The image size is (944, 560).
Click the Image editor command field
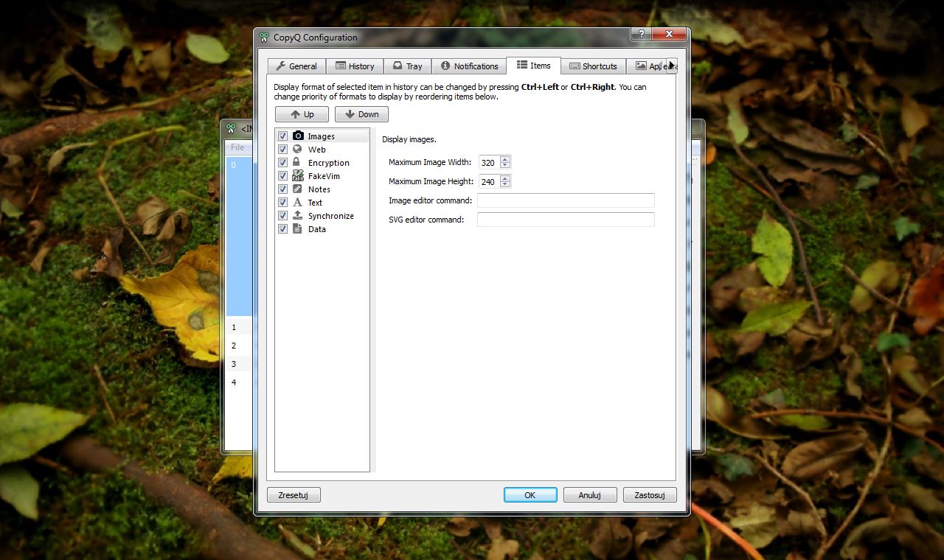pos(566,200)
